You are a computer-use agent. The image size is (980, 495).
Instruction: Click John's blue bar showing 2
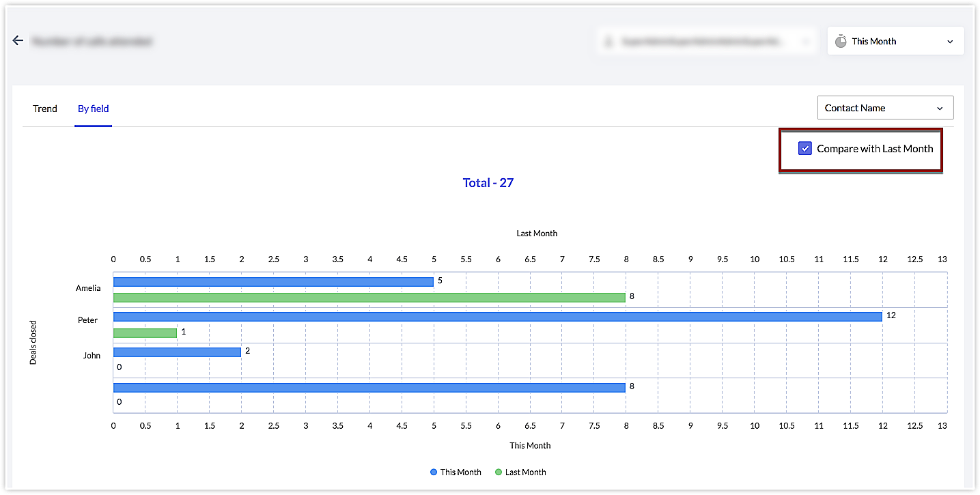[x=177, y=352]
